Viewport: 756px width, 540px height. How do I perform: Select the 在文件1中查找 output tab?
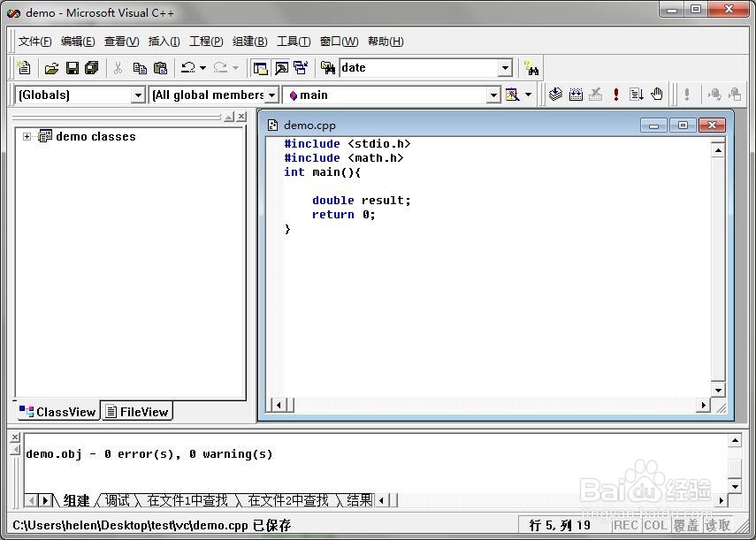click(x=187, y=500)
